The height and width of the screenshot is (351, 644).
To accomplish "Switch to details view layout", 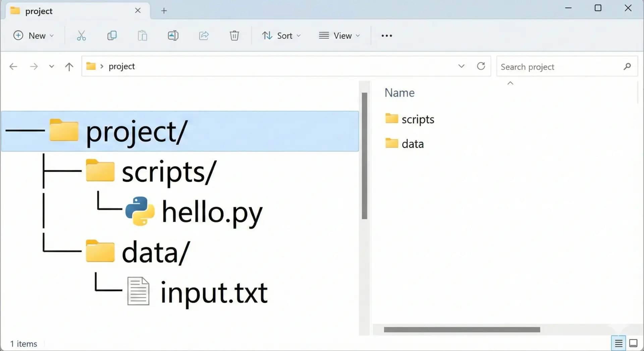I will click(x=618, y=343).
